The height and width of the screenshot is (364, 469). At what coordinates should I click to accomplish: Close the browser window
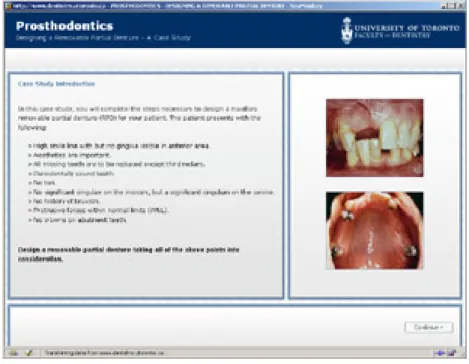[x=461, y=6]
